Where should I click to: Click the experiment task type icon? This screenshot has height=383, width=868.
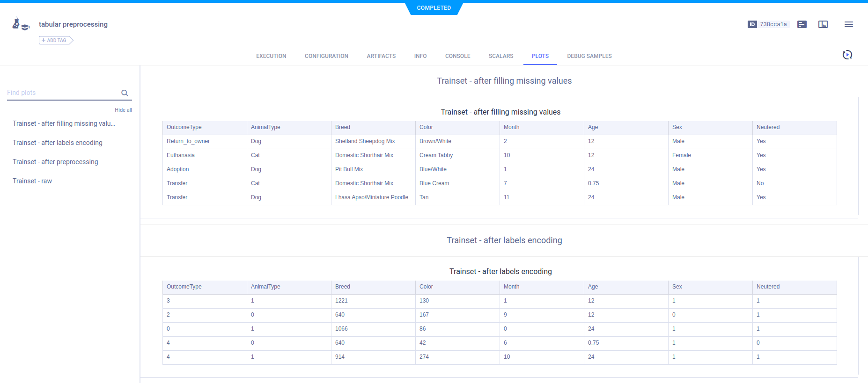click(21, 24)
